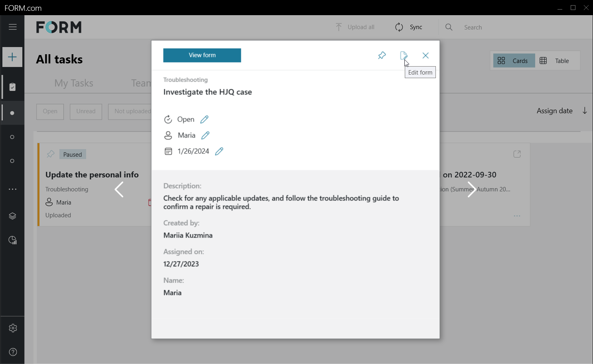Click the View form button

pos(202,55)
